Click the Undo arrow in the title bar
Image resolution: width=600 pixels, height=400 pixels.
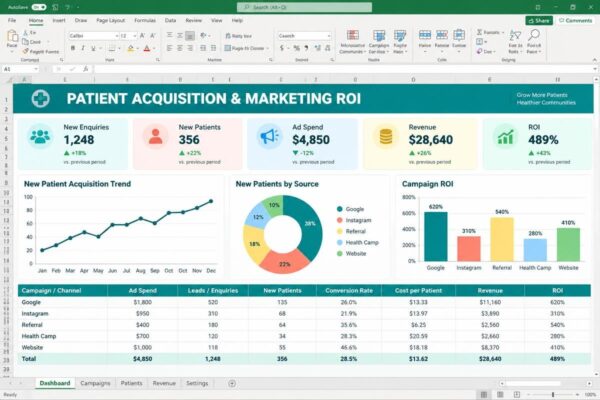(68, 7)
